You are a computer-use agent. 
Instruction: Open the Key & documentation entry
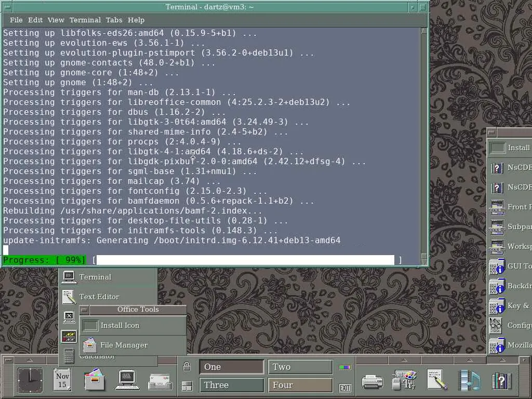tap(510, 305)
